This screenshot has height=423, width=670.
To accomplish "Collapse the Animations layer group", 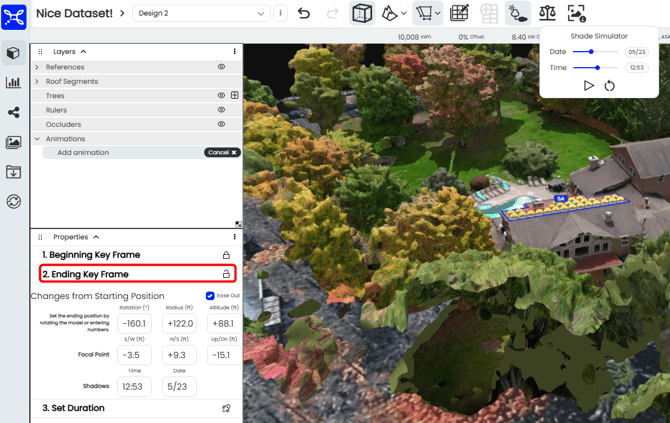I will (x=37, y=139).
